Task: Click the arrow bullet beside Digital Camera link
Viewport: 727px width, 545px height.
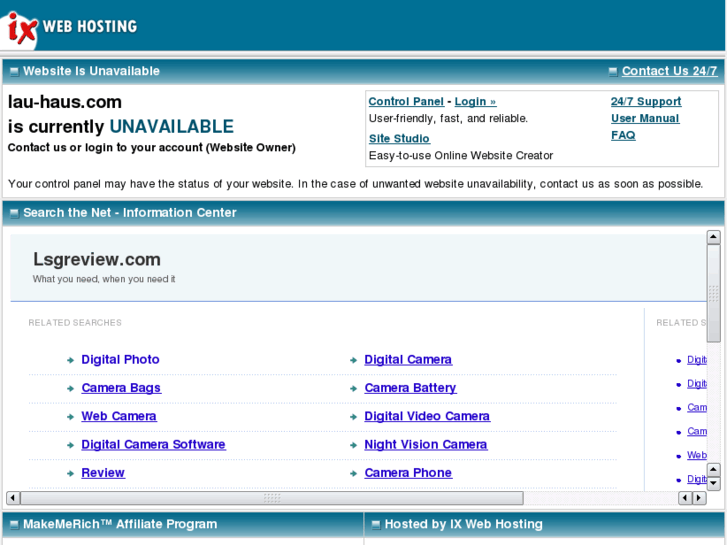Action: click(353, 360)
